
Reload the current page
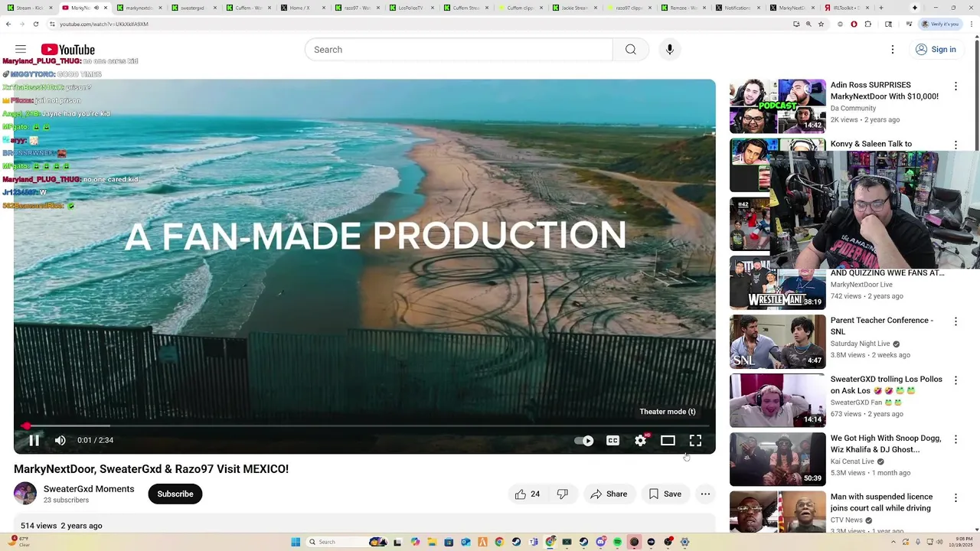click(x=35, y=24)
